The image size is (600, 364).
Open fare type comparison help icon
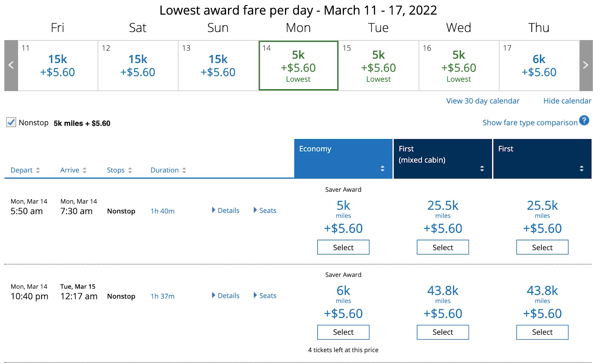tap(584, 121)
